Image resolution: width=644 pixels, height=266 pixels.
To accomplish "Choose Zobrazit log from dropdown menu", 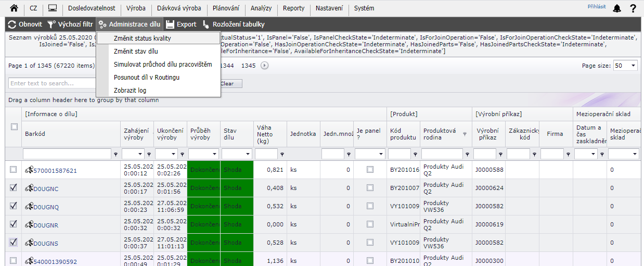I will point(130,91).
